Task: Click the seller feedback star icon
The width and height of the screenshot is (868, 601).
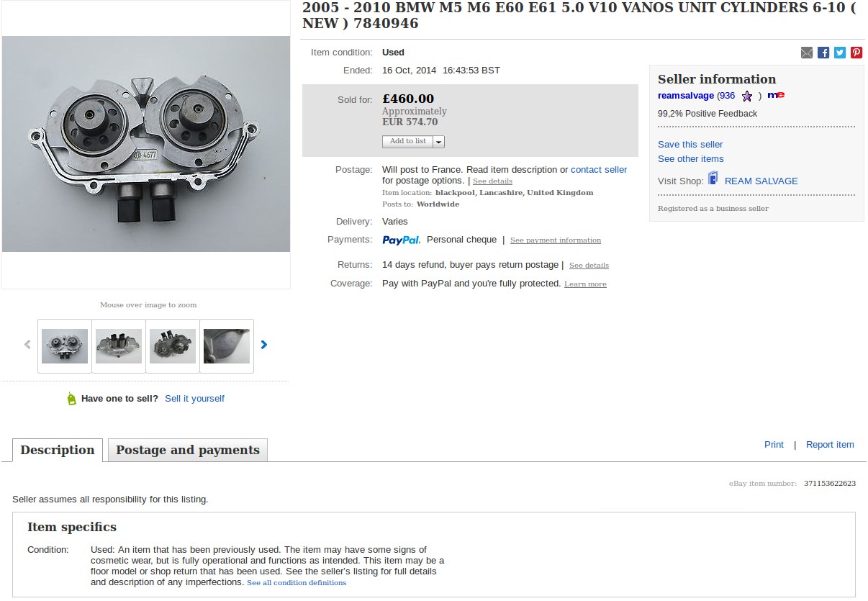Action: point(747,96)
